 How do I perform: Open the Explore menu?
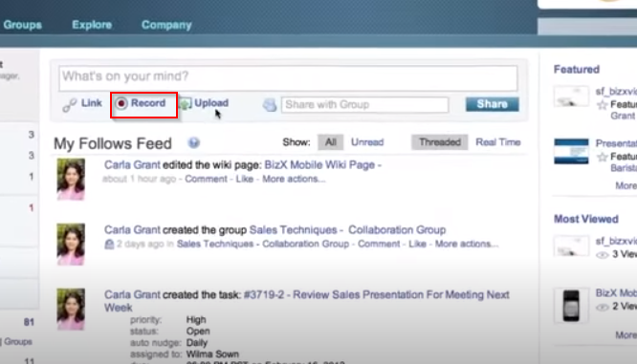coord(92,25)
